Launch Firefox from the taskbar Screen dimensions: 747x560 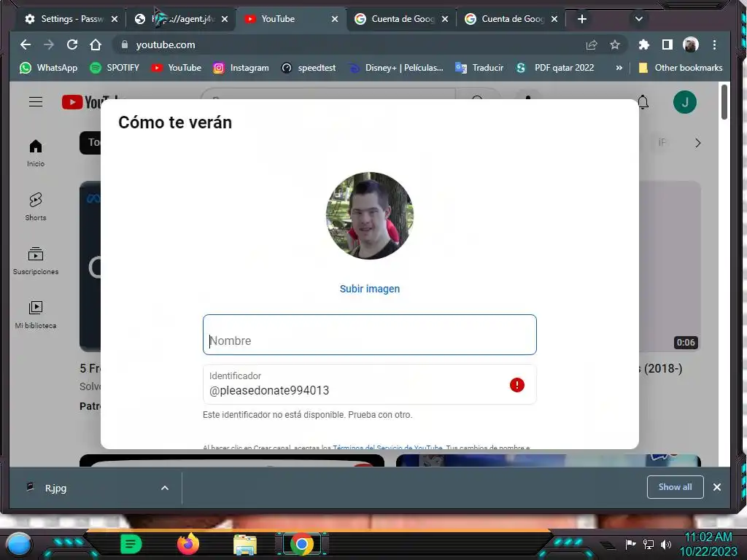(187, 544)
